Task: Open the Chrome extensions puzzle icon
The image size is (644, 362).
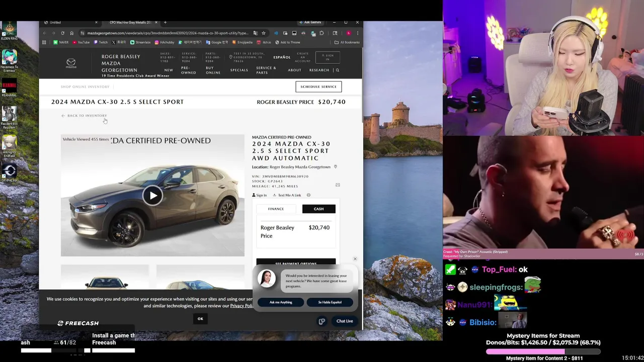Action: [x=321, y=33]
